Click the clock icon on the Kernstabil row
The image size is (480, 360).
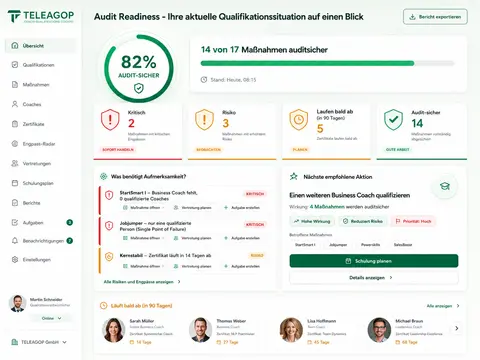109,256
